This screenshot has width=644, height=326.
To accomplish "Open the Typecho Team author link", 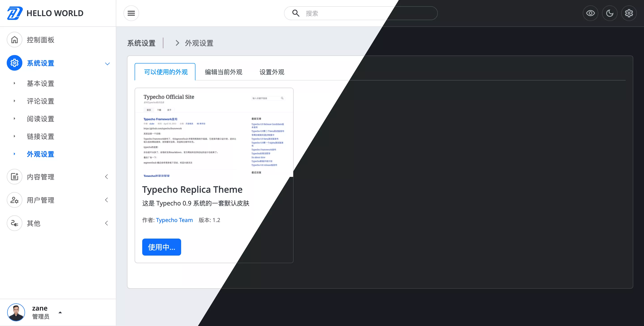I will 174,220.
